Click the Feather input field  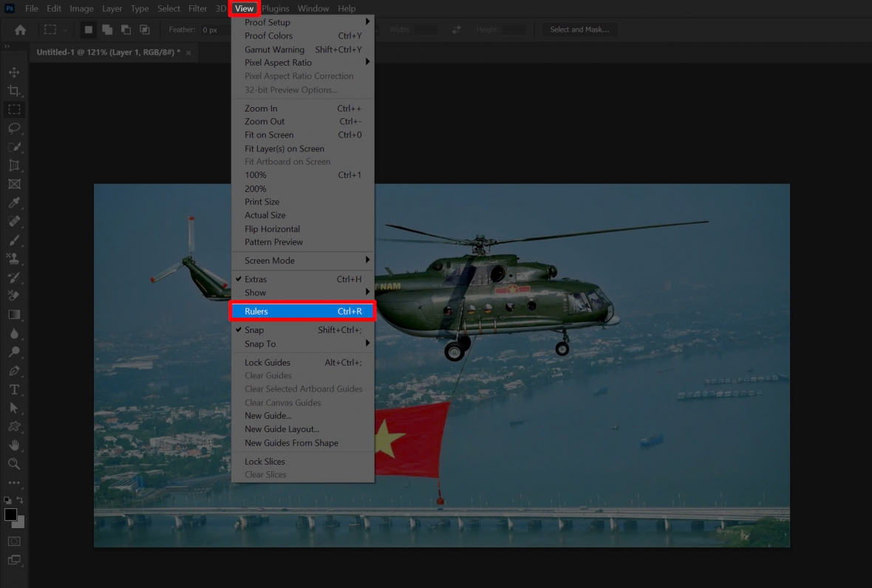pyautogui.click(x=214, y=30)
